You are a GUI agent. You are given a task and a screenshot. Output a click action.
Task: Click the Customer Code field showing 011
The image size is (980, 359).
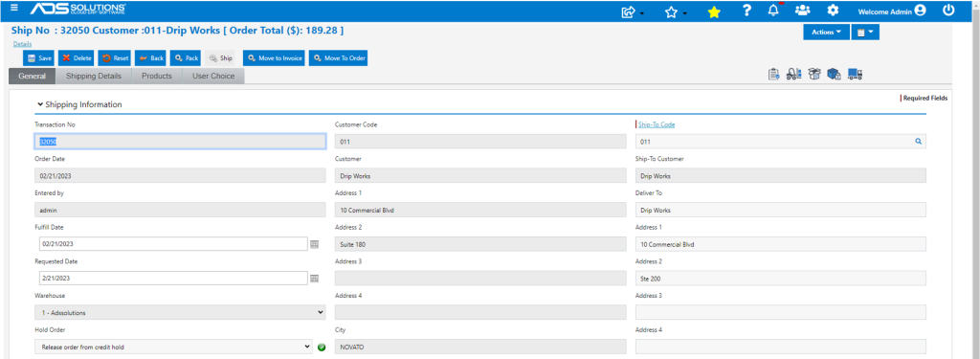point(480,142)
